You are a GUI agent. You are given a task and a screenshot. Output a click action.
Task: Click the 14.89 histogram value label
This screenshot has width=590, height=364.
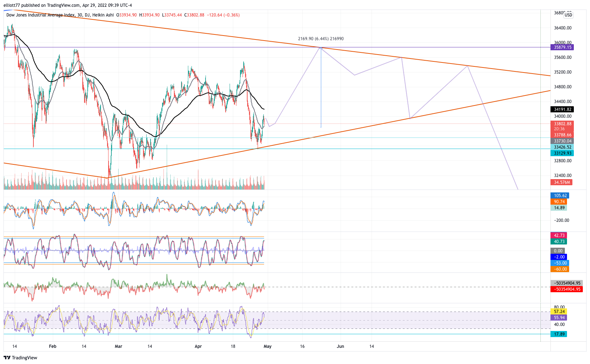[x=559, y=208]
